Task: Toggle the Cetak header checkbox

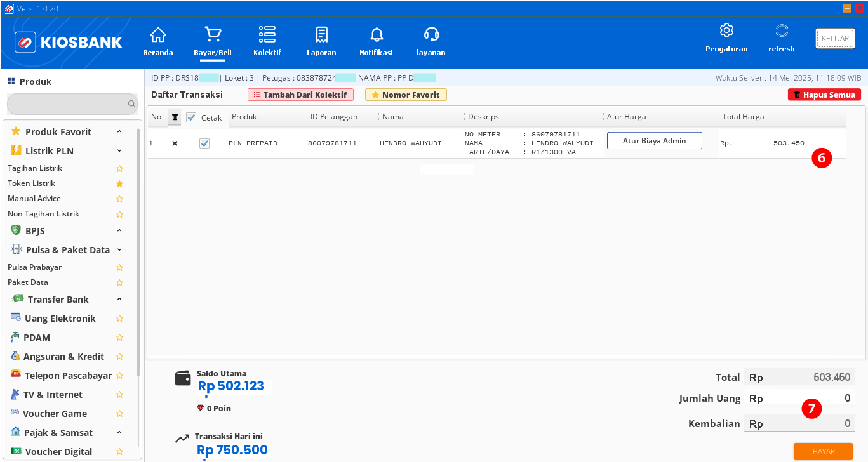Action: 191,117
